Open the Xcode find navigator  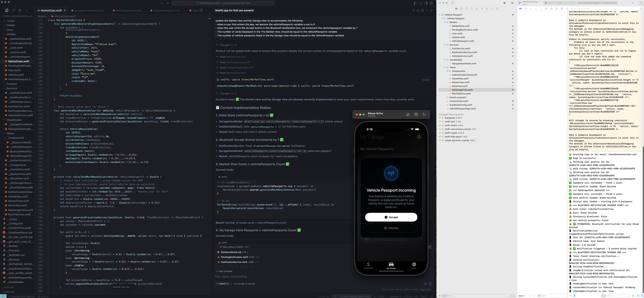(472, 8)
